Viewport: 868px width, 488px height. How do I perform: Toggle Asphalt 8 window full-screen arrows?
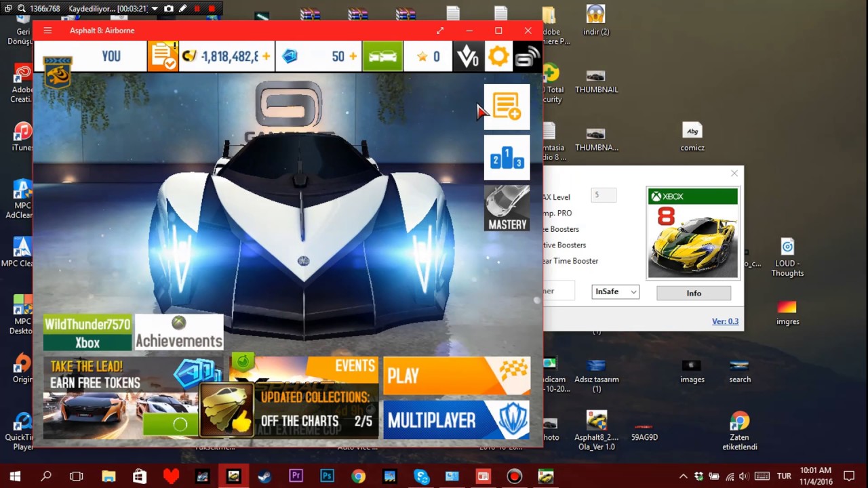click(x=440, y=30)
